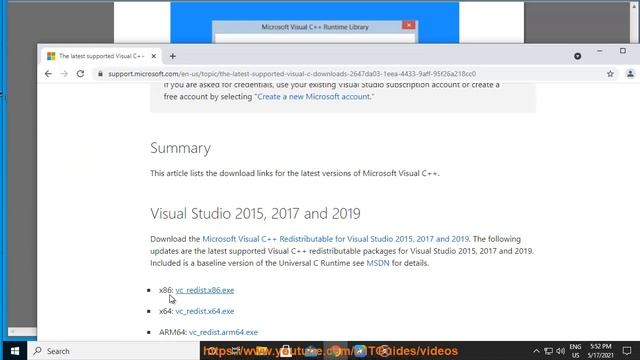Image resolution: width=640 pixels, height=360 pixels.
Task: Open the round dropdown icon in title bar
Action: (578, 56)
